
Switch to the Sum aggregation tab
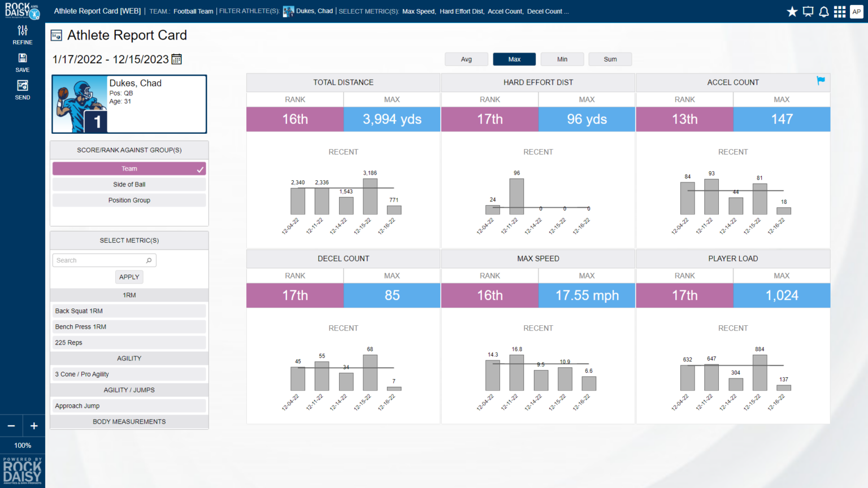610,59
